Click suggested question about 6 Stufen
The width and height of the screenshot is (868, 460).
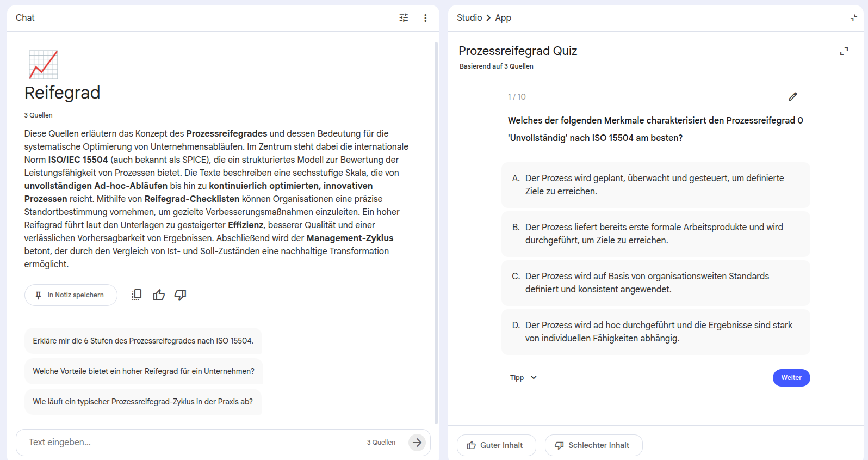coord(143,341)
